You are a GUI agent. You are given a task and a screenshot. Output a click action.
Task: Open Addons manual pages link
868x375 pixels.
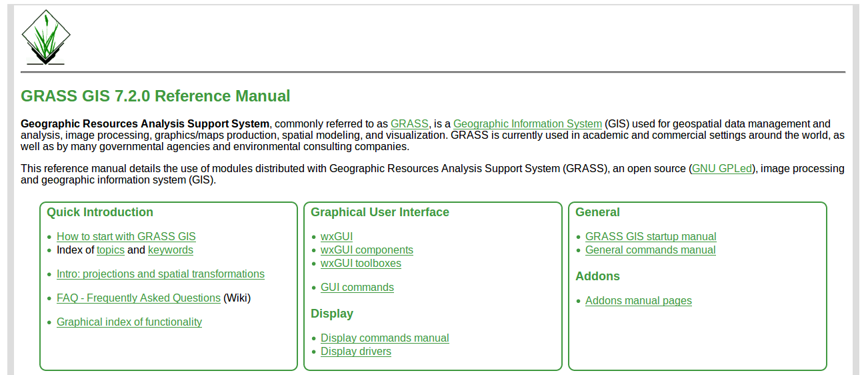point(639,300)
